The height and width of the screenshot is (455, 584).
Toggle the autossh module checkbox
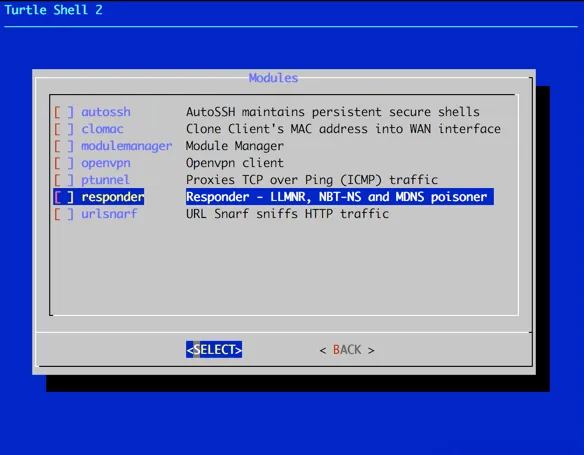tap(64, 112)
